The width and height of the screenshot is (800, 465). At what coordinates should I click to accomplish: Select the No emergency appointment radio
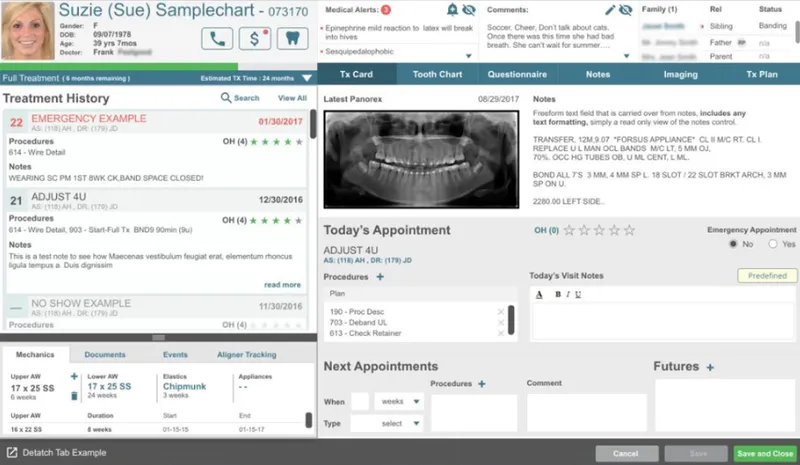(x=733, y=244)
